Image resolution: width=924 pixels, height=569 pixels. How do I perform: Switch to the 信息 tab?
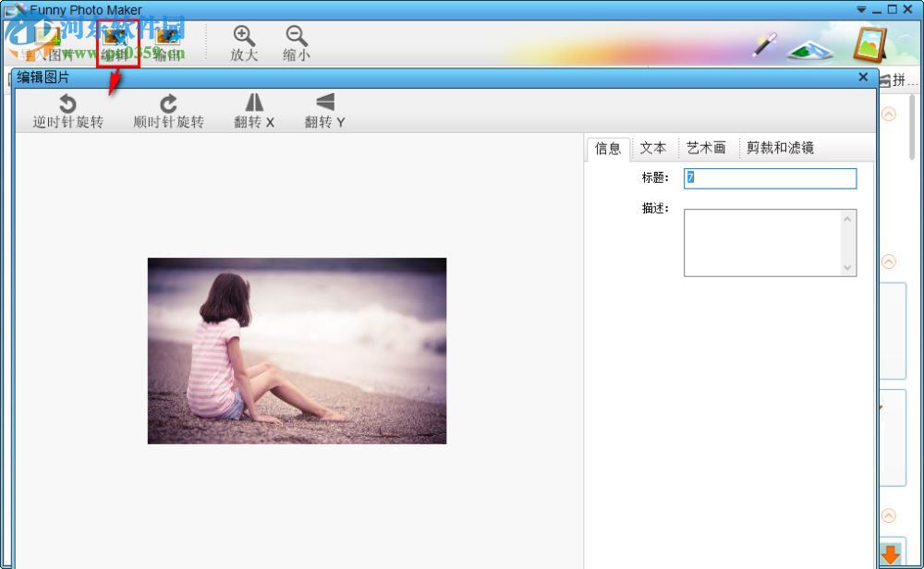(x=607, y=148)
